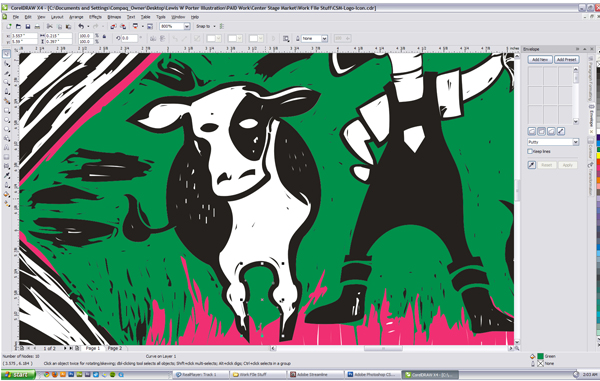Click the Reset button in Envelope
This screenshot has height=381, width=600.
coord(546,165)
